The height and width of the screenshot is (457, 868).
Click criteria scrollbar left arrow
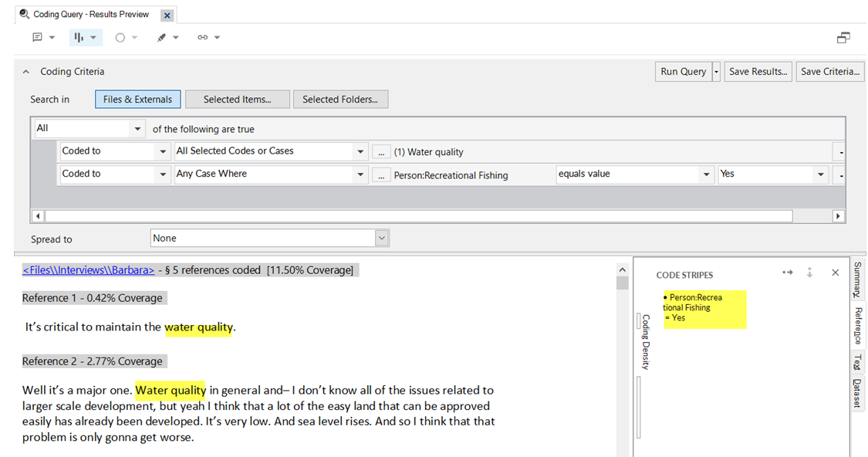(38, 216)
